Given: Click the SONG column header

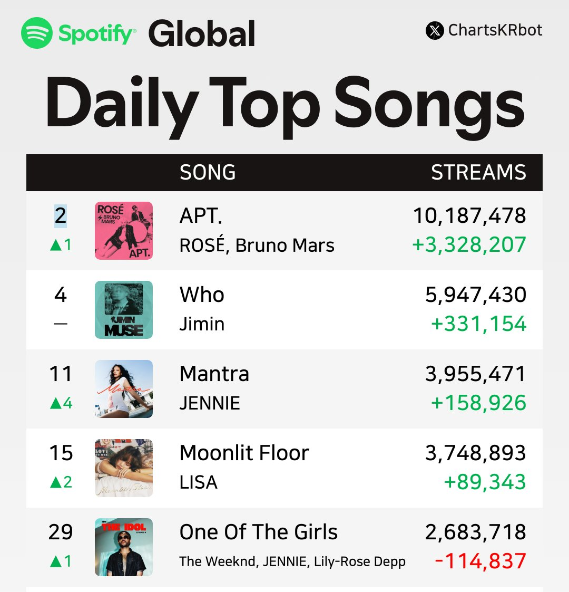Looking at the screenshot, I should point(208,172).
